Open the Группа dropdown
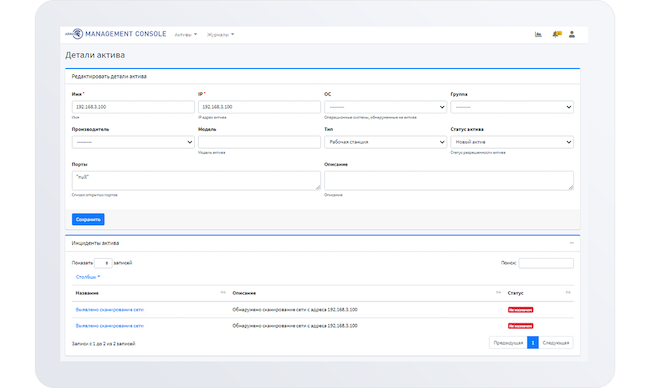 512,107
